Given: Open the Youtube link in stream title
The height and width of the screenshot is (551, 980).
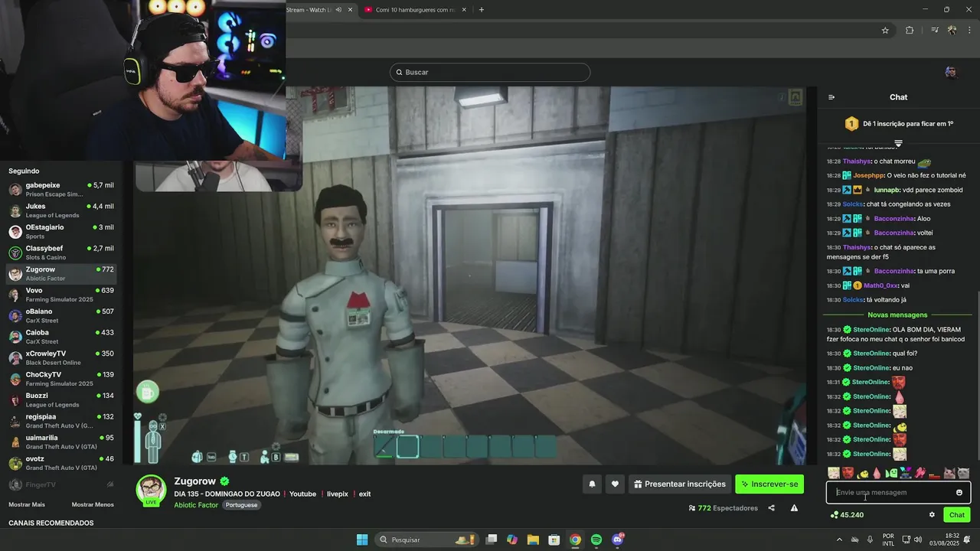Looking at the screenshot, I should click(x=302, y=494).
